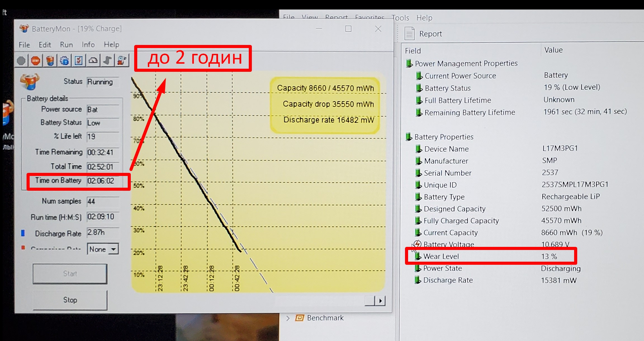This screenshot has width=644, height=341.
Task: Open battery information via battery can icon
Action: coord(50,61)
